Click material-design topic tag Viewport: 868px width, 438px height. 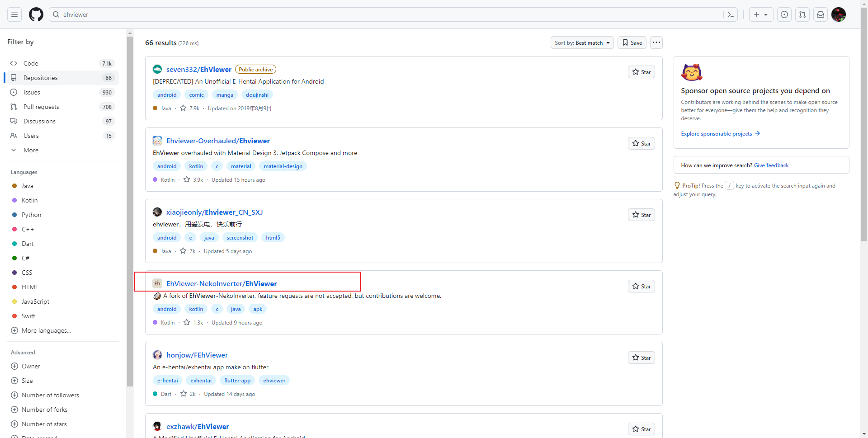point(283,166)
